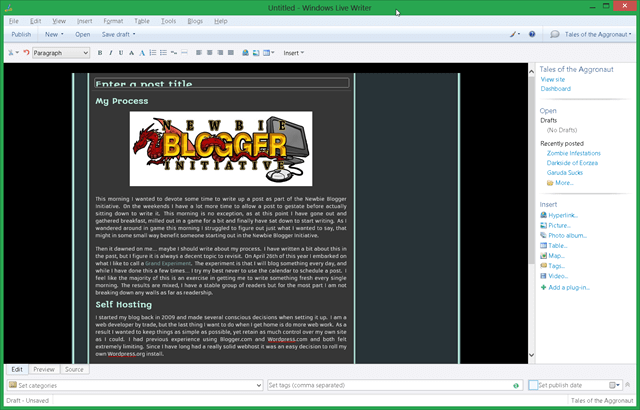The width and height of the screenshot is (640, 410).
Task: Open Tales of the Aggronaut blog selector
Action: pos(597,34)
